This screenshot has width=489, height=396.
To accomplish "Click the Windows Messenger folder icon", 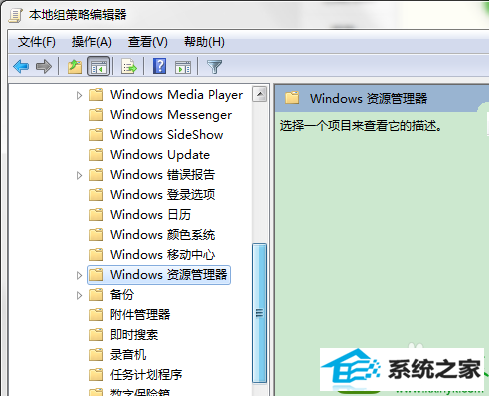I will point(96,115).
